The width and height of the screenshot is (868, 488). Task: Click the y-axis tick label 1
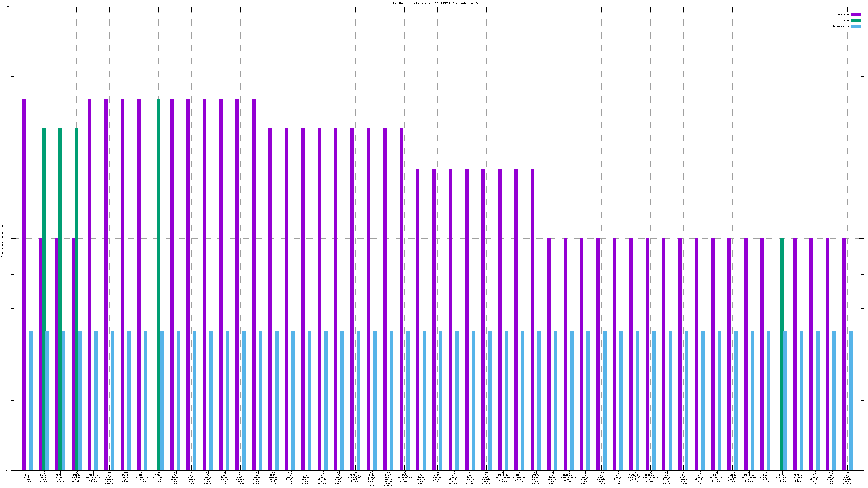[x=9, y=239]
